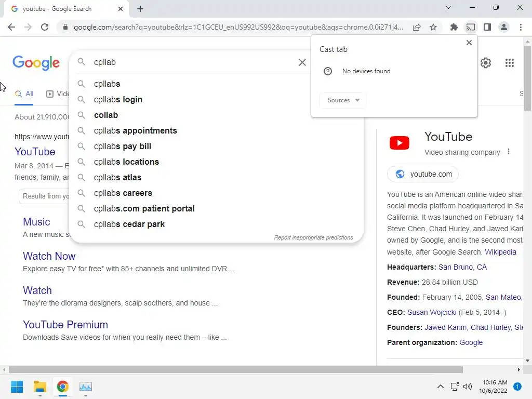The width and height of the screenshot is (532, 399).
Task: Open the Google apps grid
Action: pos(509,63)
